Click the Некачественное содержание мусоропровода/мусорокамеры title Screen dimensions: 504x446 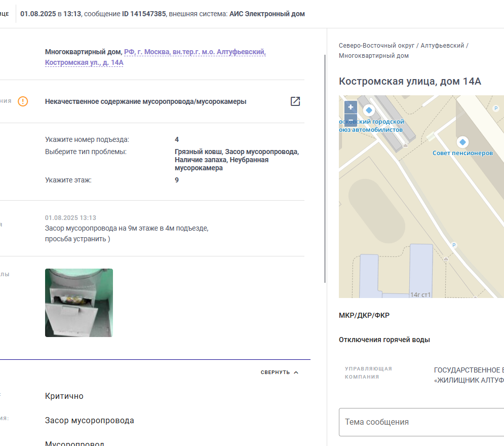[145, 101]
